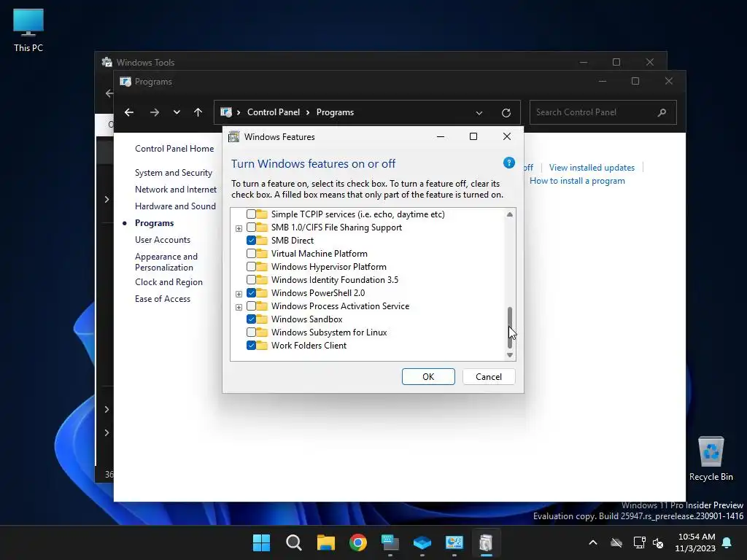
Task: Open System and Security category
Action: pos(174,172)
